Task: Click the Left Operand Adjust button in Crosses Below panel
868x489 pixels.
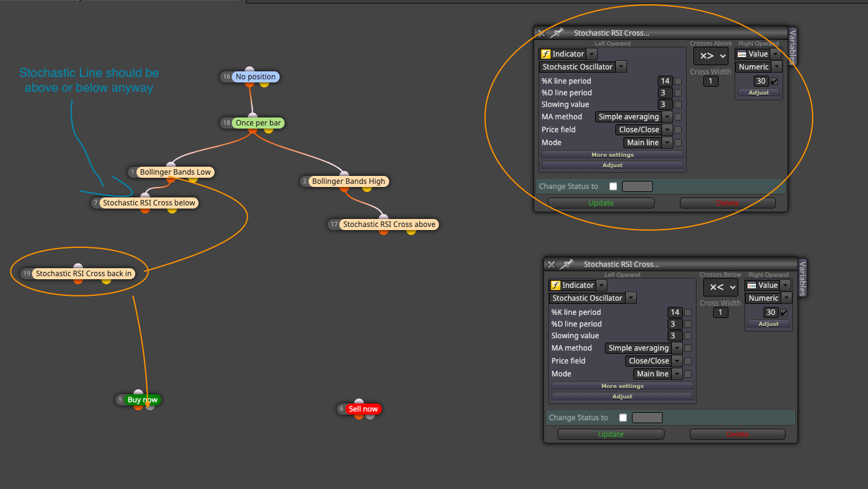Action: coord(622,397)
